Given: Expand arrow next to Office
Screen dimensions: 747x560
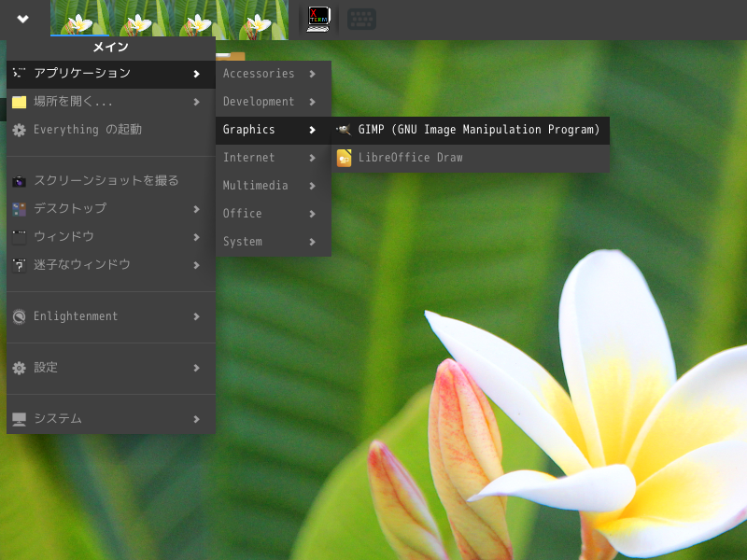Looking at the screenshot, I should point(312,214).
